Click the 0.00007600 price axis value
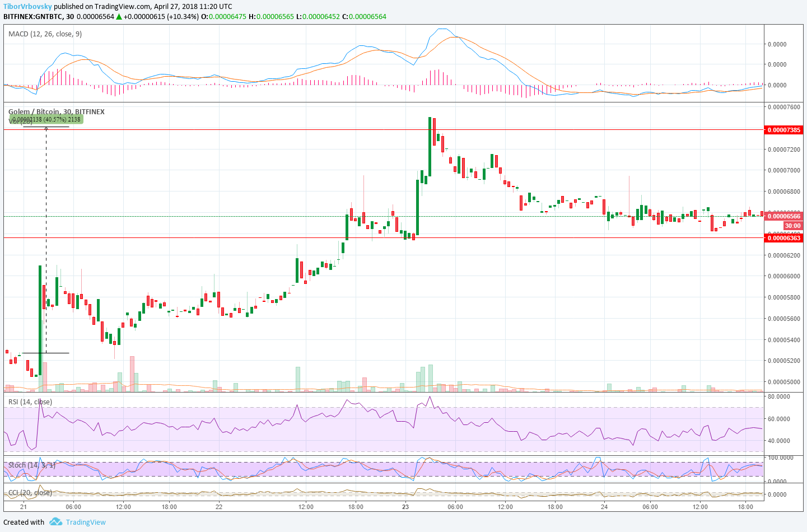The width and height of the screenshot is (807, 532). [x=784, y=106]
